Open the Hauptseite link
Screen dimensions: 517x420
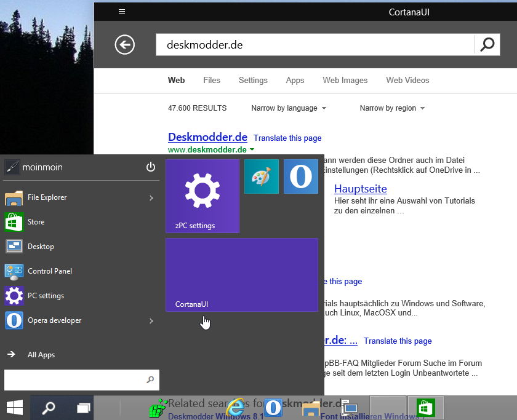coord(361,189)
